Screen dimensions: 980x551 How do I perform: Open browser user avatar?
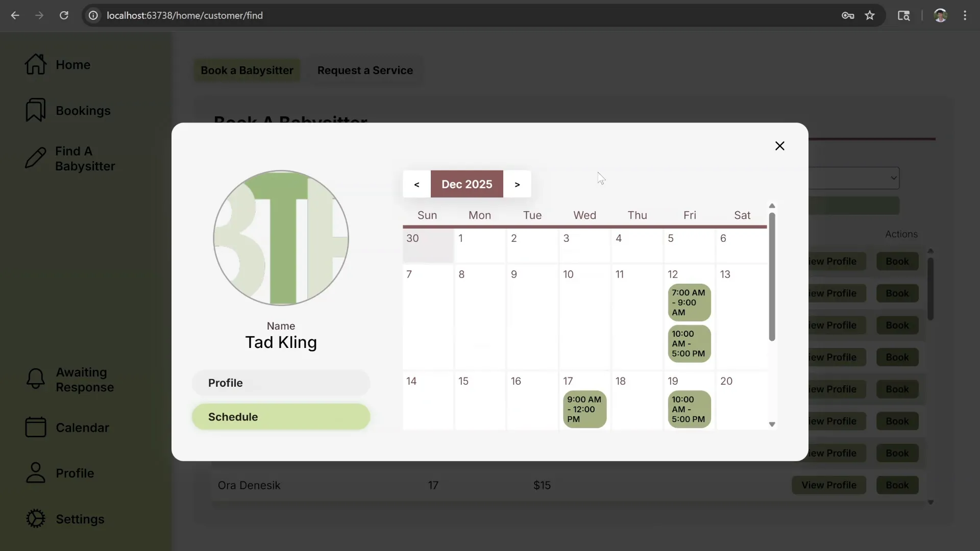[940, 15]
